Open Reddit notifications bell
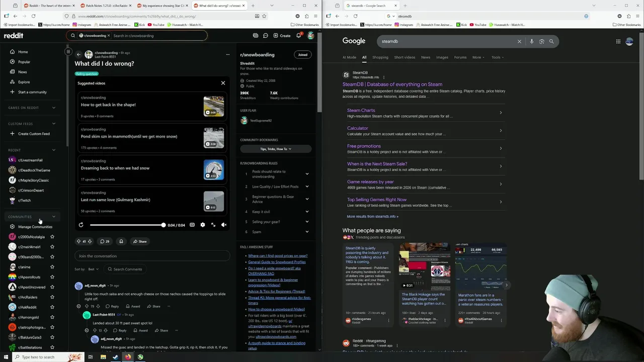The width and height of the screenshot is (644, 362). pos(298,36)
